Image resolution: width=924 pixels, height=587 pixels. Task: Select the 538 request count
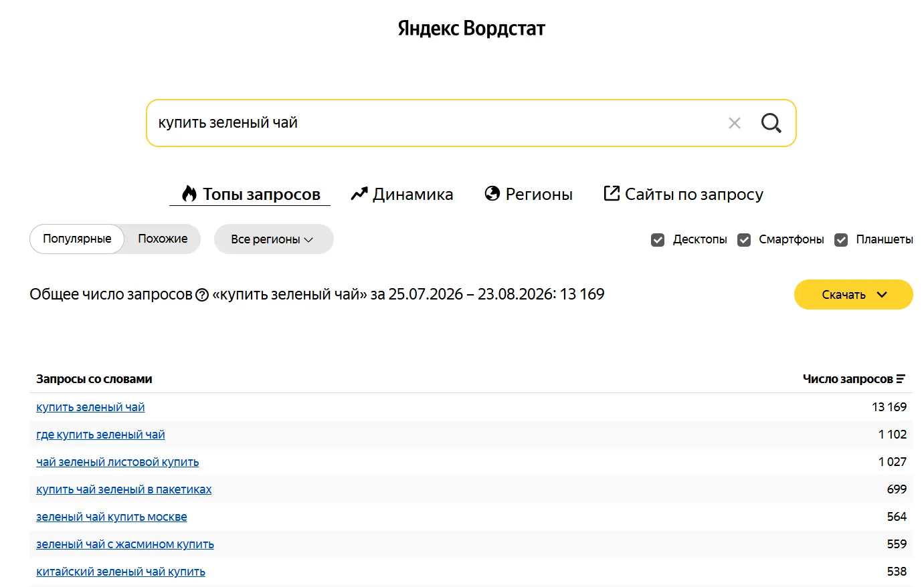pos(897,572)
